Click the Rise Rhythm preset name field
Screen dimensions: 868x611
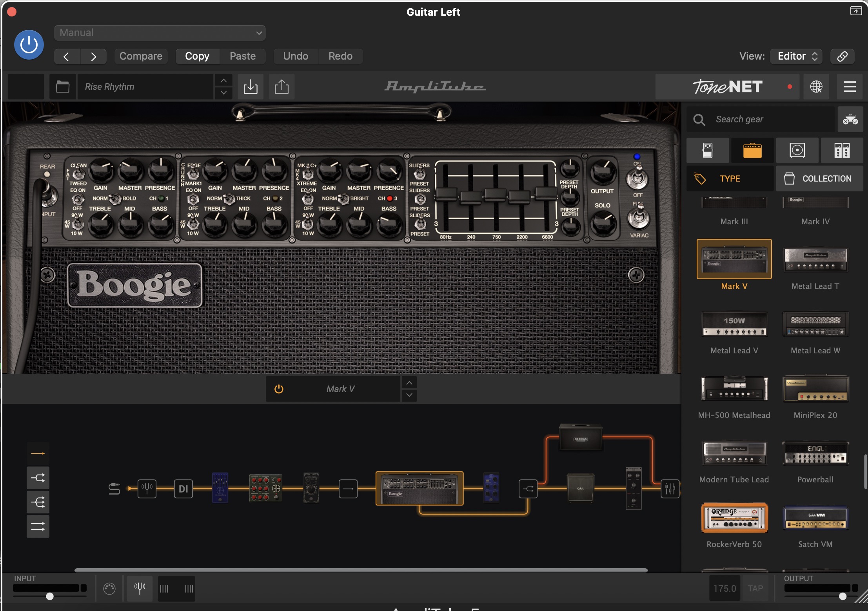point(145,87)
